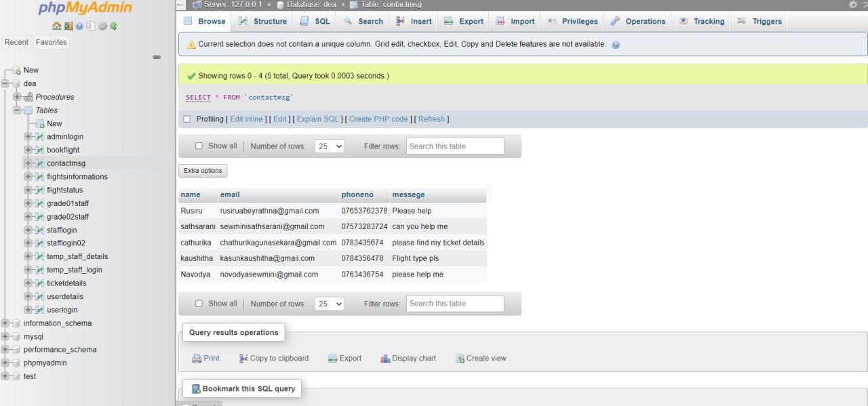Open the lower Number of rows dropdown
This screenshot has width=868, height=406.
[330, 304]
